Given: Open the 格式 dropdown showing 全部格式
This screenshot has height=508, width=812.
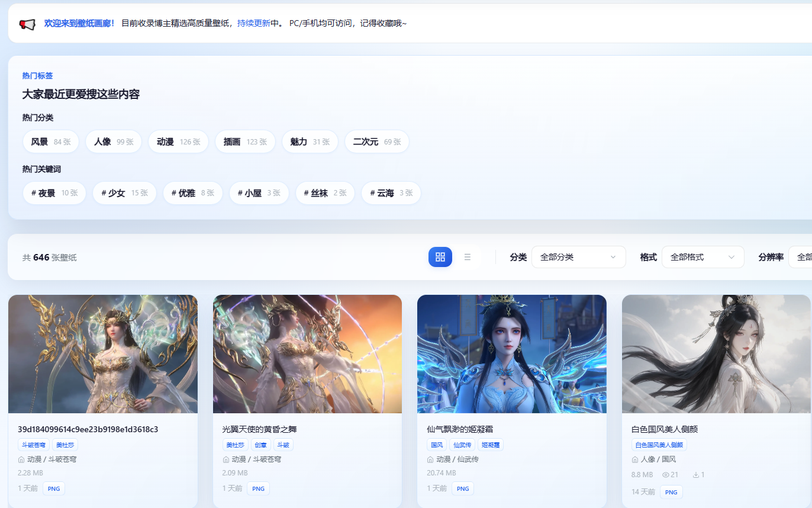Looking at the screenshot, I should coord(703,257).
